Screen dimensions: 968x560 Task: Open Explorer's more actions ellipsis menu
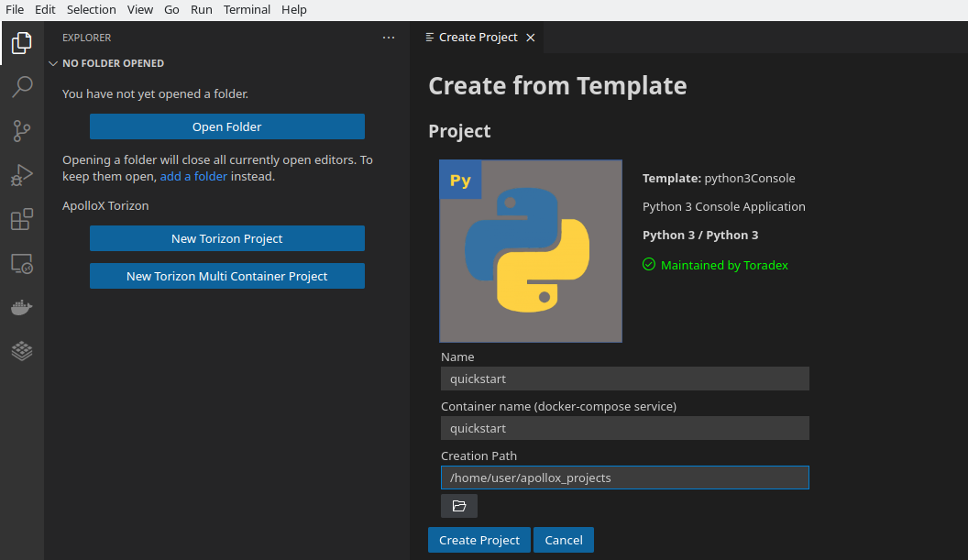point(389,38)
